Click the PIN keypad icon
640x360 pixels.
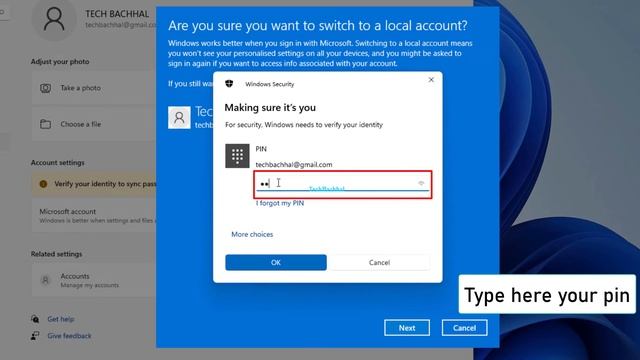[237, 156]
